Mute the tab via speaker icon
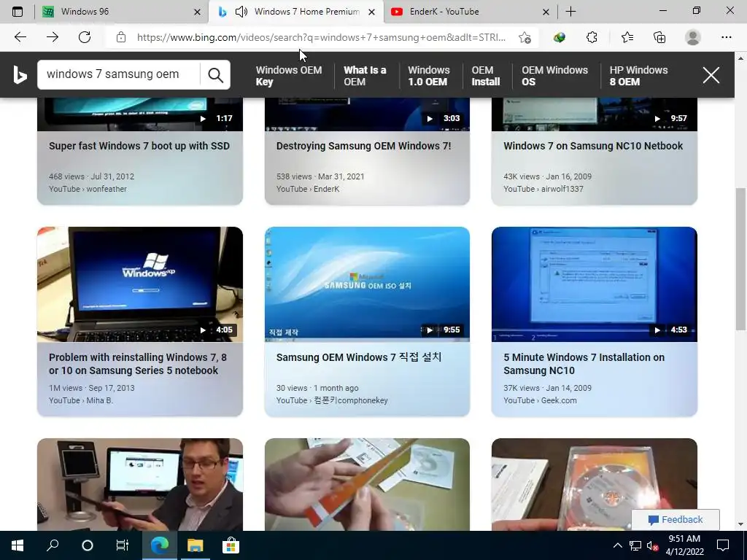The height and width of the screenshot is (560, 747). [241, 12]
